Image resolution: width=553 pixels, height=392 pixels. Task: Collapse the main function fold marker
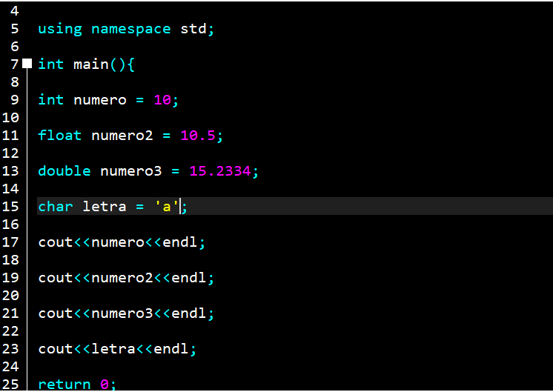tap(27, 64)
